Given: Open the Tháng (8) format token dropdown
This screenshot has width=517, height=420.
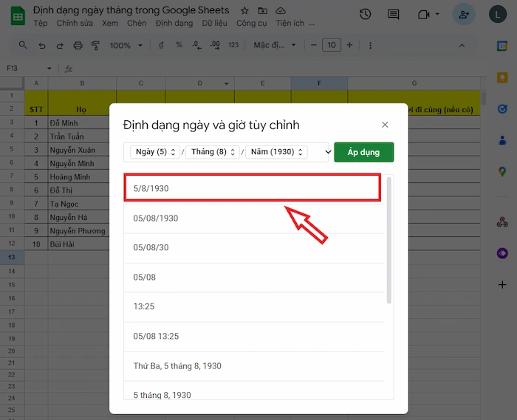Looking at the screenshot, I should click(213, 152).
